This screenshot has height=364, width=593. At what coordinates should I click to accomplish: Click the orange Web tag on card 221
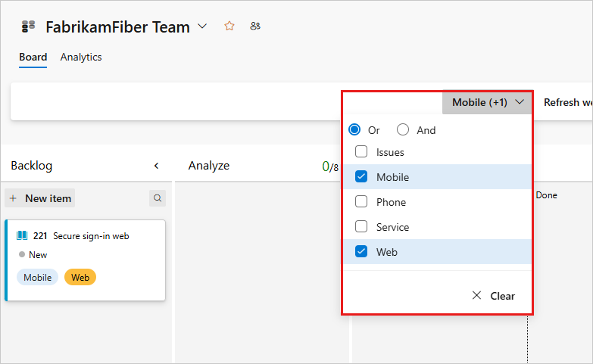coord(80,278)
